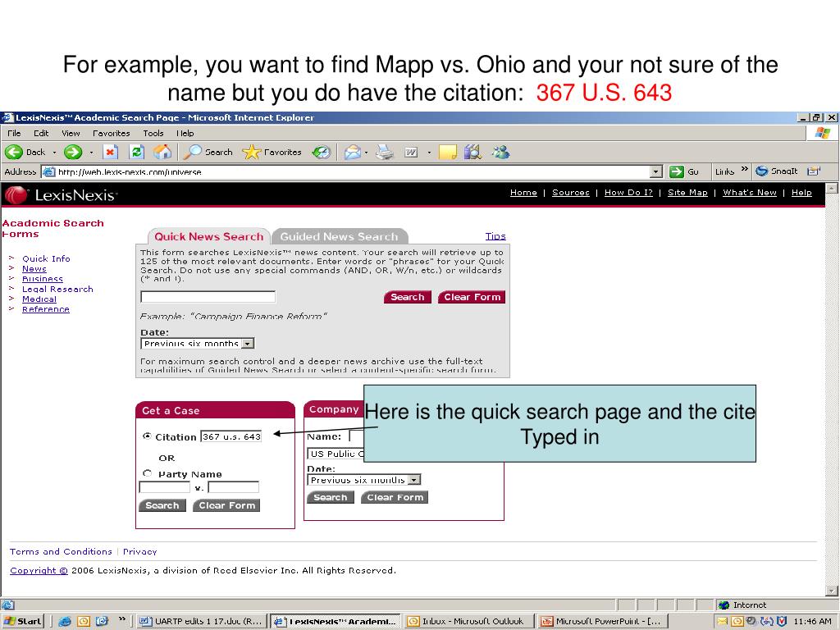Open the Company Date dropdown
Viewport: 840px width, 630px height.
[363, 480]
